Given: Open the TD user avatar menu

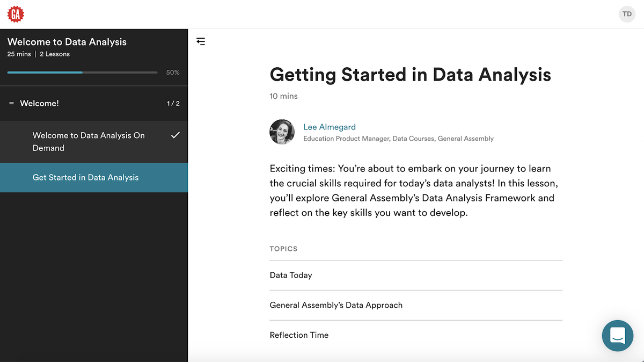Looking at the screenshot, I should click(x=627, y=14).
